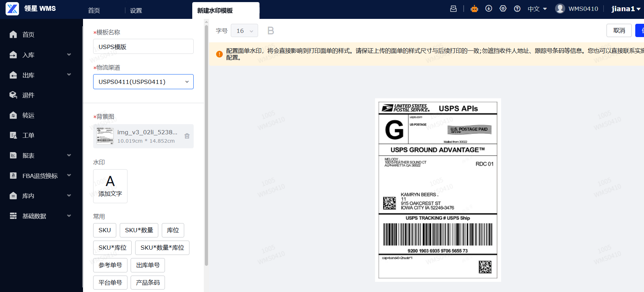Expand the FBA退货换标 menu chevron
The width and height of the screenshot is (644, 292).
click(x=69, y=175)
